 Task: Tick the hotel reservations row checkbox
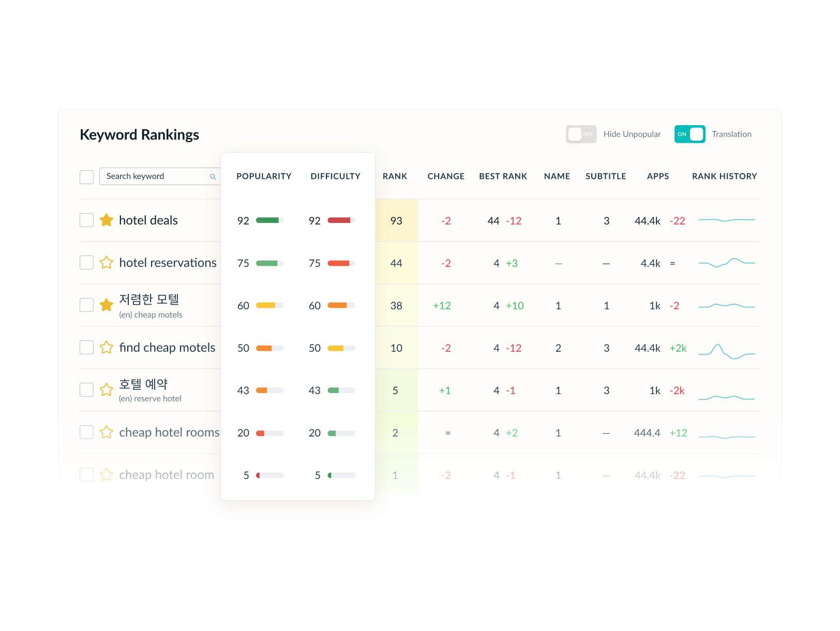pyautogui.click(x=86, y=263)
